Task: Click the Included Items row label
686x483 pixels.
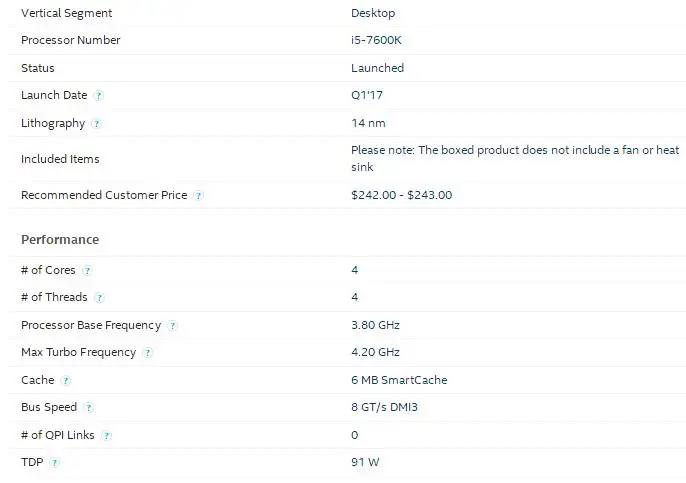Action: 60,159
